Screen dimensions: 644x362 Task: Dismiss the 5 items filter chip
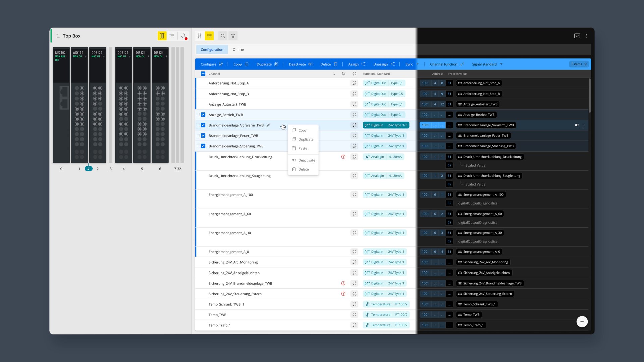point(586,64)
